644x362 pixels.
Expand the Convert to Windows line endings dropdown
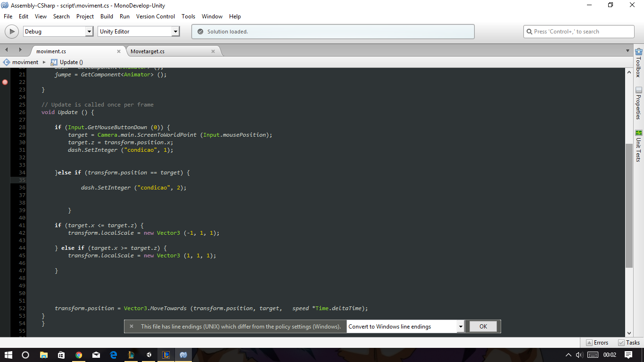(x=460, y=326)
